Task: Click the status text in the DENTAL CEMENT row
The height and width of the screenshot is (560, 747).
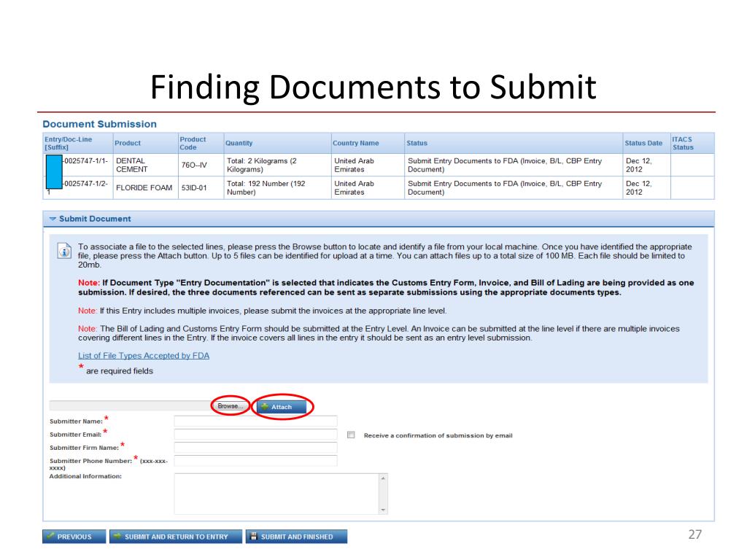Action: click(x=505, y=166)
